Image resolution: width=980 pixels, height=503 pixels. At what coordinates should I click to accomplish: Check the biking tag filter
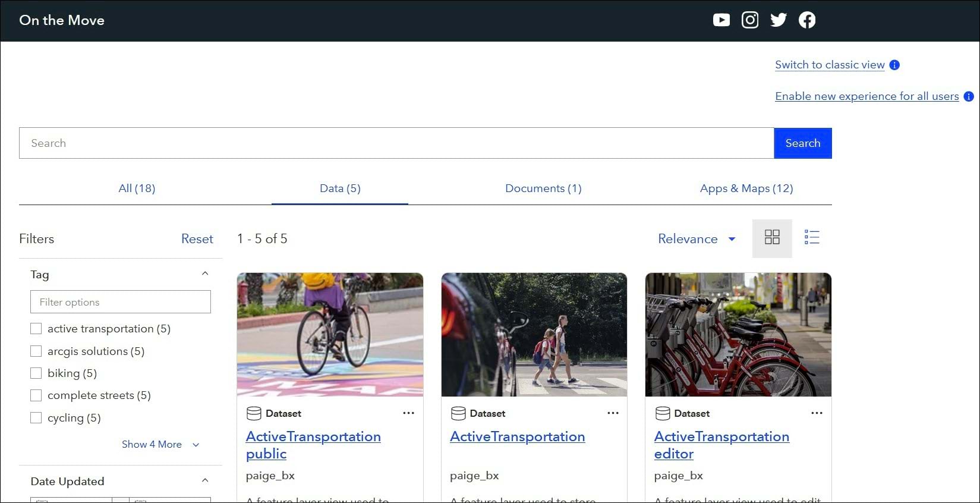pos(36,373)
